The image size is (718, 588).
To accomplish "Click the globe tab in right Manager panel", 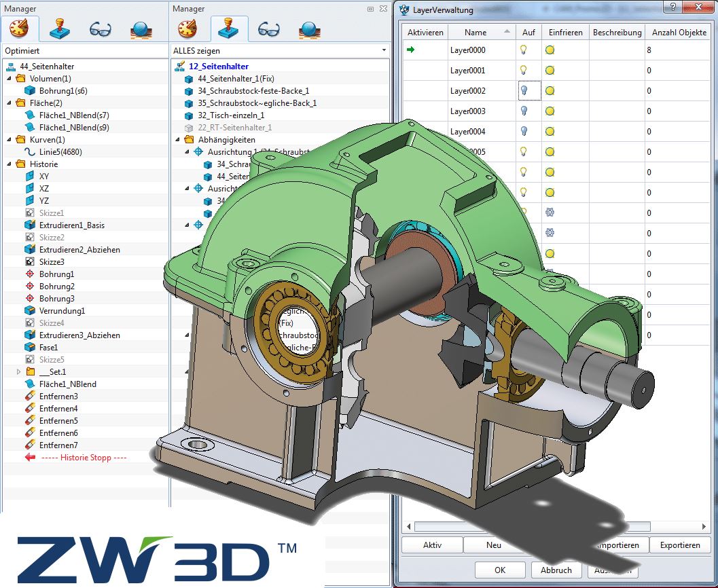I will click(310, 29).
